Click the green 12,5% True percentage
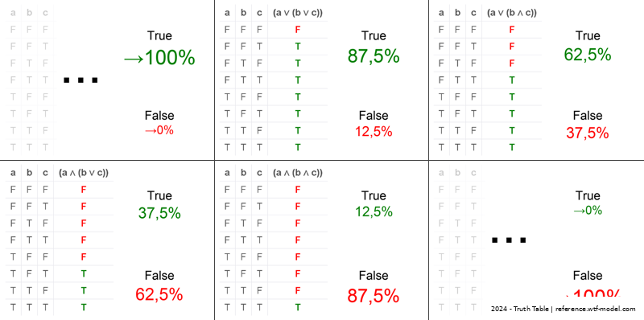The height and width of the screenshot is (320, 644). [x=374, y=211]
